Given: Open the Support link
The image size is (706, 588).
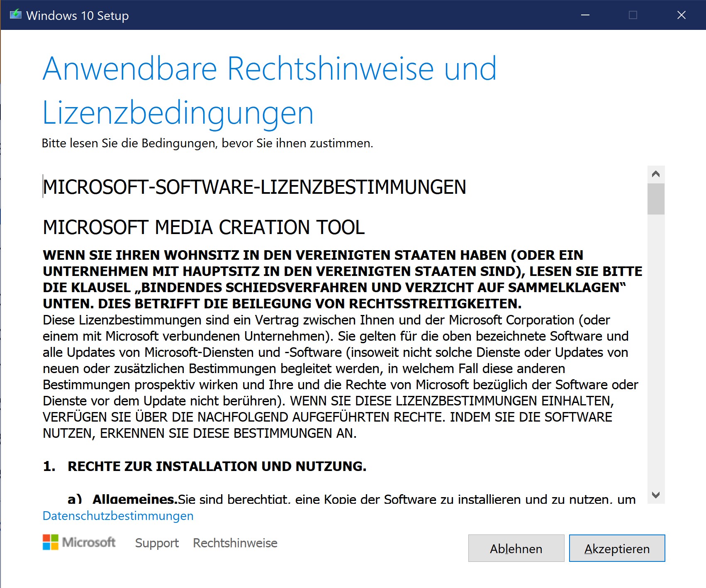Looking at the screenshot, I should click(157, 543).
